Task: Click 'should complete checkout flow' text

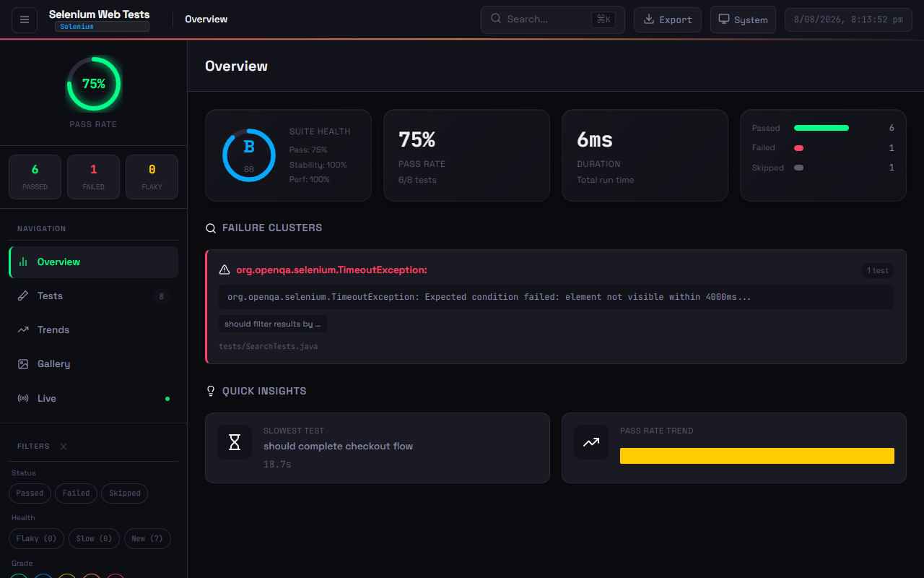Action: click(x=339, y=447)
